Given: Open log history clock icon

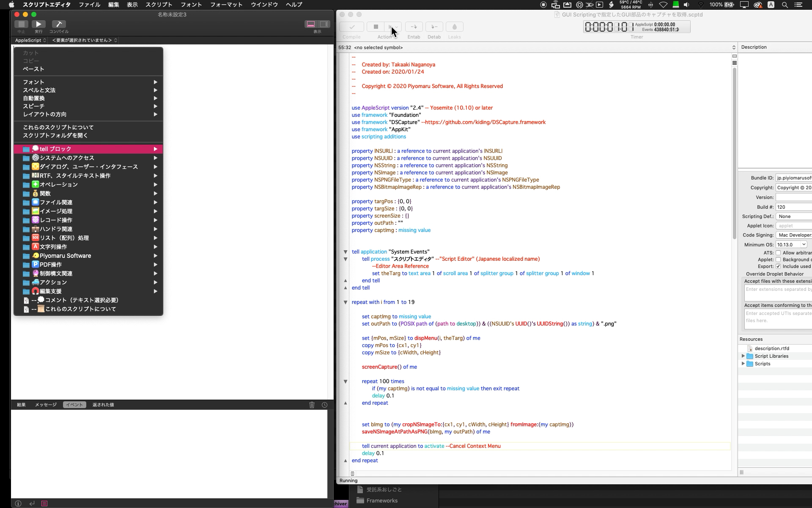Looking at the screenshot, I should (324, 405).
